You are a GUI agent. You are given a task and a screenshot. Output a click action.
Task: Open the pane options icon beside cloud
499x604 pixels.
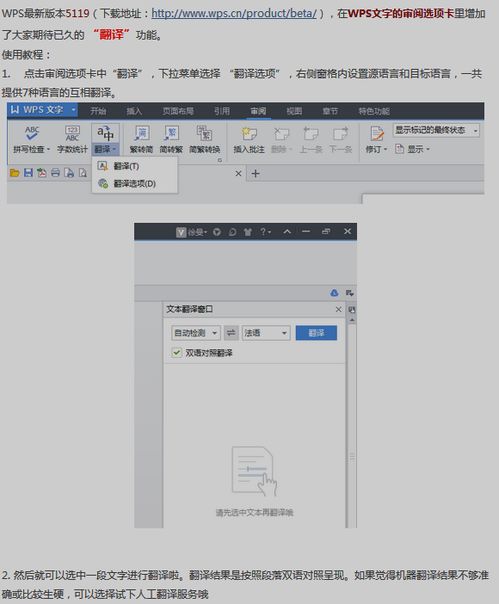pyautogui.click(x=350, y=293)
